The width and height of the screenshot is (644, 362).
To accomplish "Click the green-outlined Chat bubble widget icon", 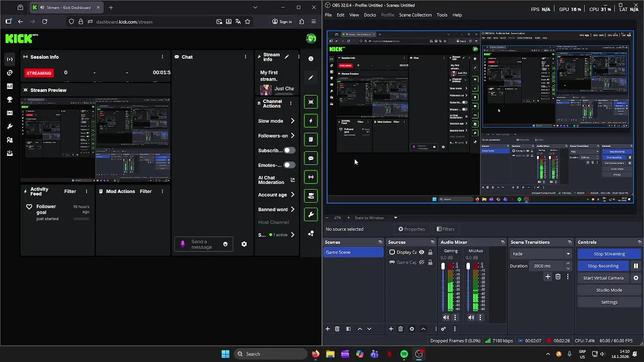I will click(x=311, y=158).
